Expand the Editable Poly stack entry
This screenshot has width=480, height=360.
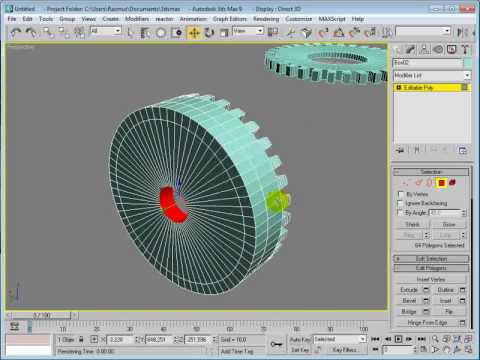(399, 88)
